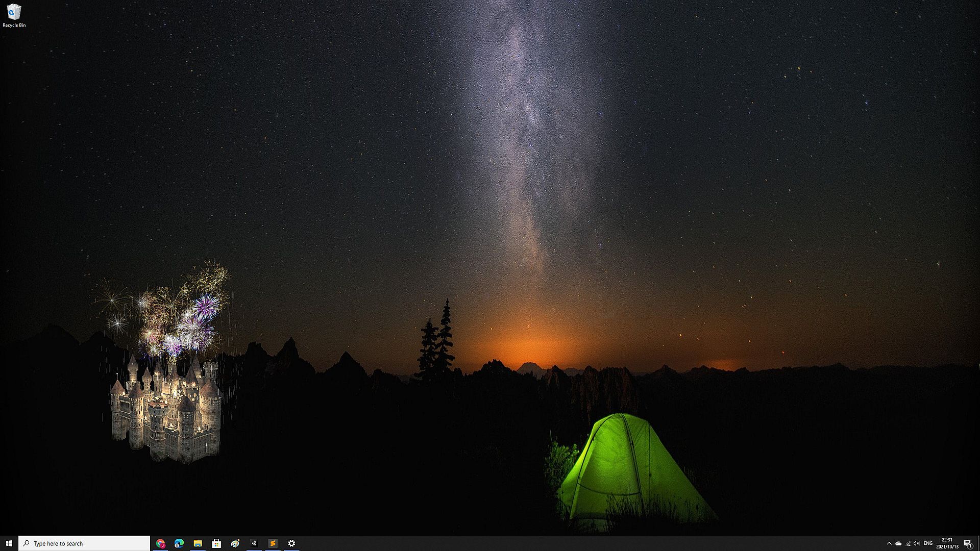The image size is (980, 551).
Task: Open File Explorer from the taskbar
Action: [x=198, y=543]
